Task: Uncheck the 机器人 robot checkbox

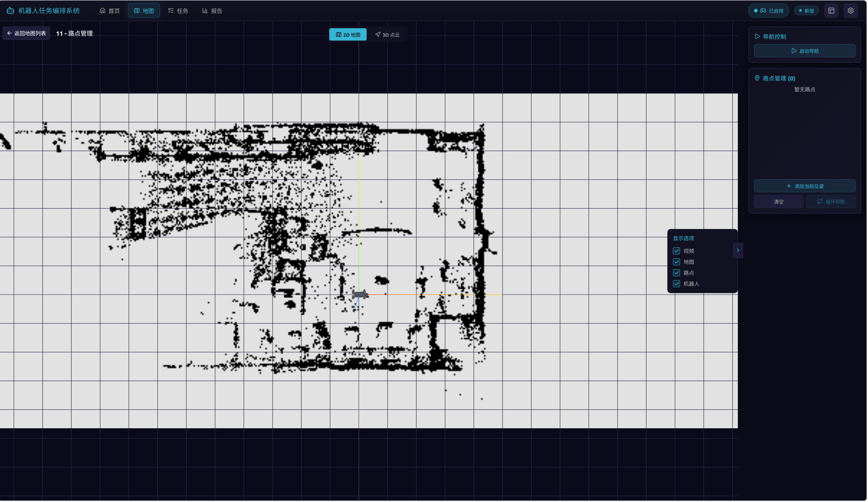Action: point(677,284)
